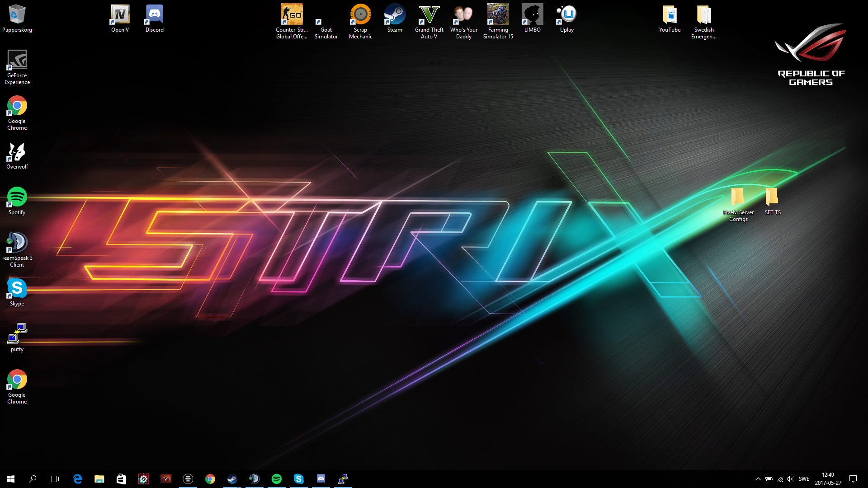The width and height of the screenshot is (868, 488).
Task: Expand hidden system tray icons chevron
Action: tap(758, 479)
